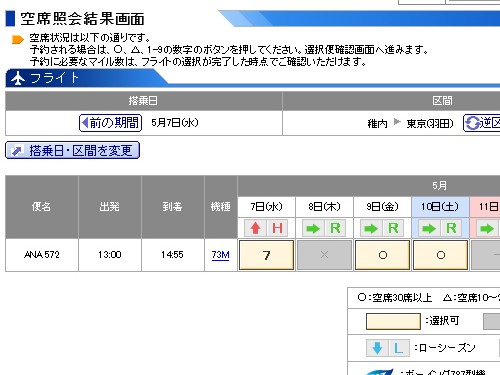Click the blue down-arrow low season legend icon

377,348
